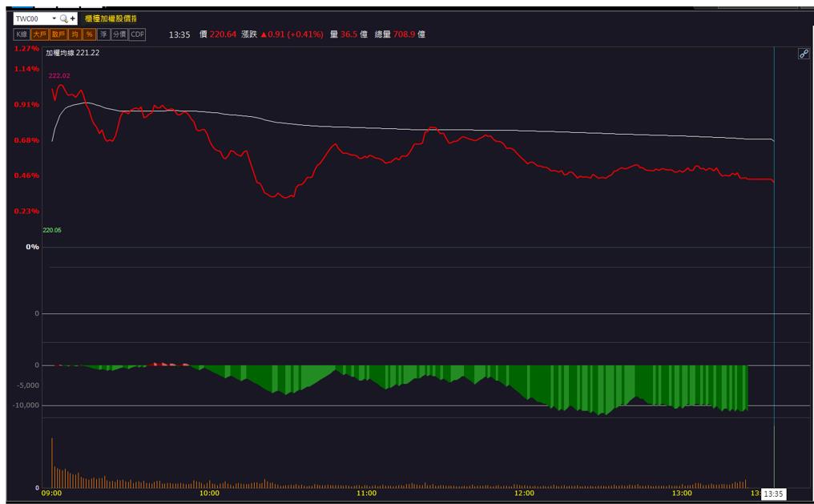Select the CDP button in the toolbar

tap(137, 34)
